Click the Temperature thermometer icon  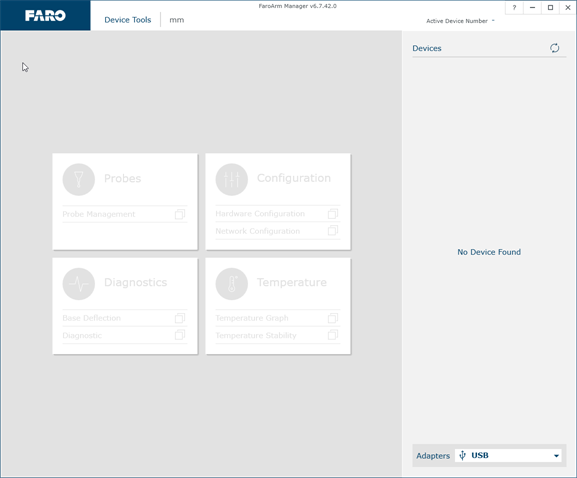pyautogui.click(x=231, y=284)
